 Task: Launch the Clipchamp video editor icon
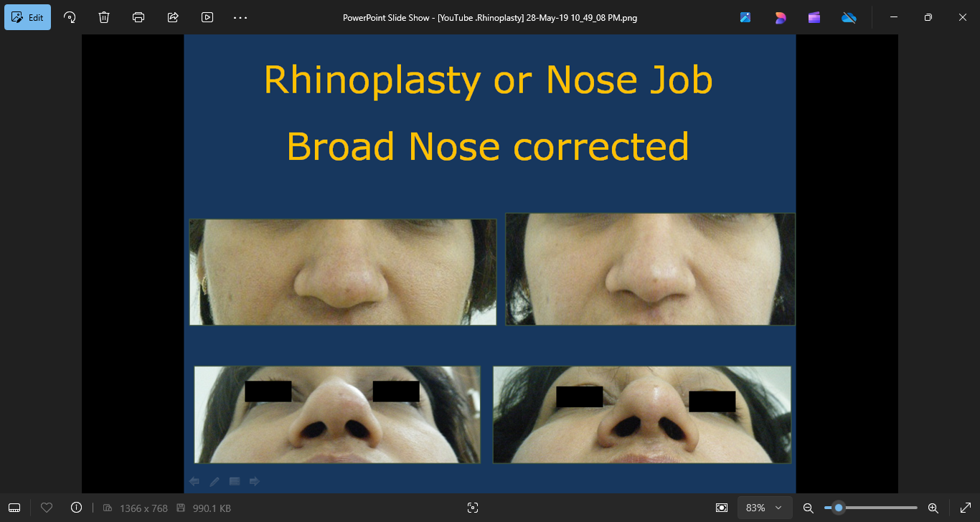814,17
